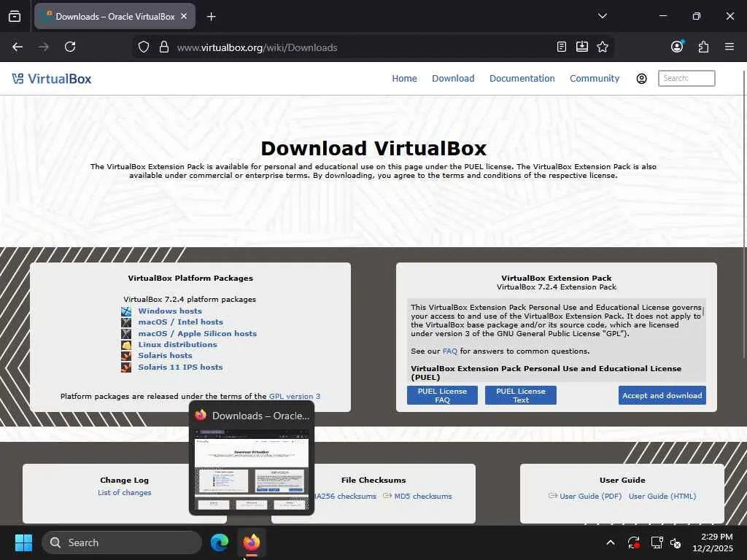747x560 pixels.
Task: Launch Microsoft Edge from the taskbar
Action: coord(220,542)
